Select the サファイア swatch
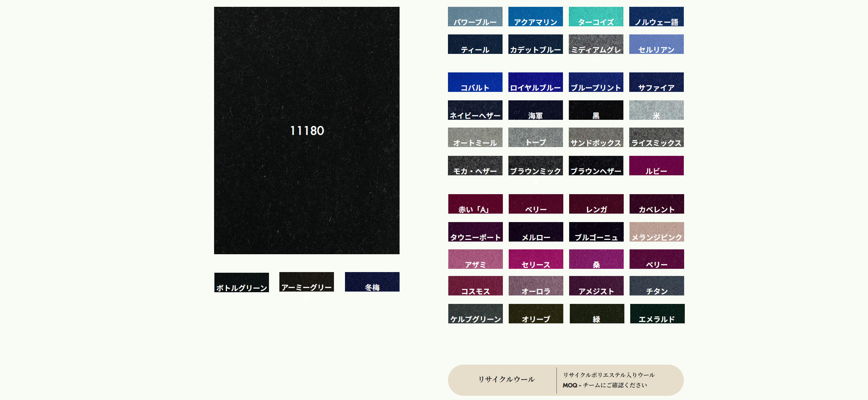Image resolution: width=868 pixels, height=400 pixels. (656, 82)
